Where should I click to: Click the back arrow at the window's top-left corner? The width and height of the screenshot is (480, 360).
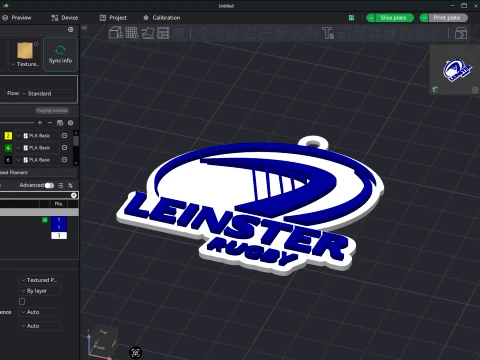pyautogui.click(x=5, y=6)
